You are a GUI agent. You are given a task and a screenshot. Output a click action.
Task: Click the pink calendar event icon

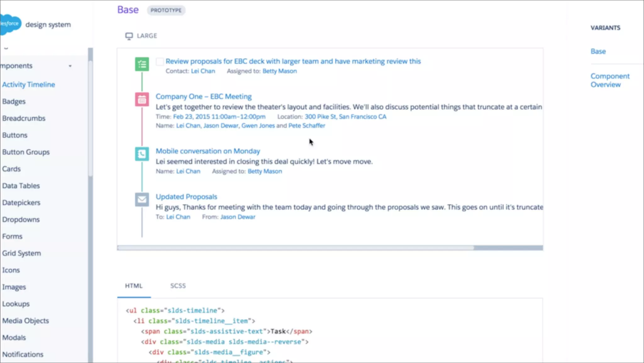(x=142, y=100)
